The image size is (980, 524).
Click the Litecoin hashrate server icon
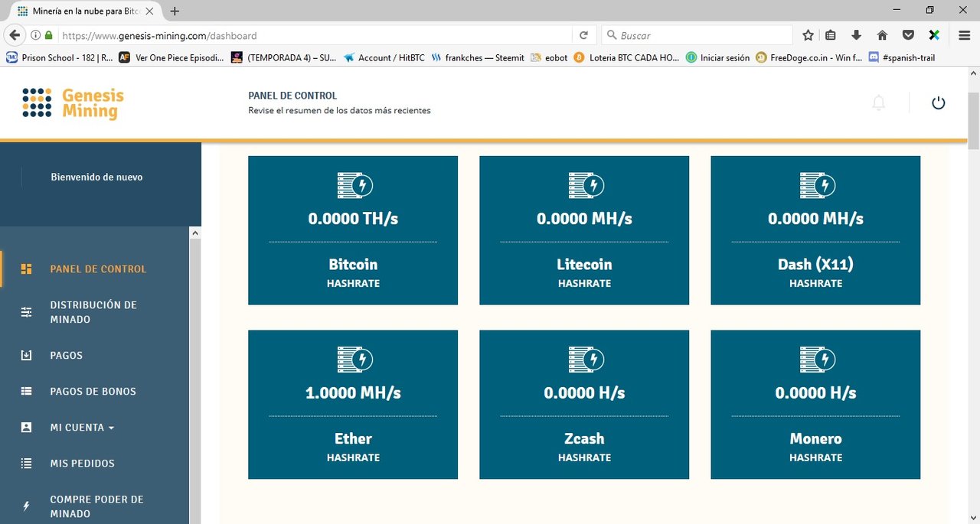[x=586, y=185]
